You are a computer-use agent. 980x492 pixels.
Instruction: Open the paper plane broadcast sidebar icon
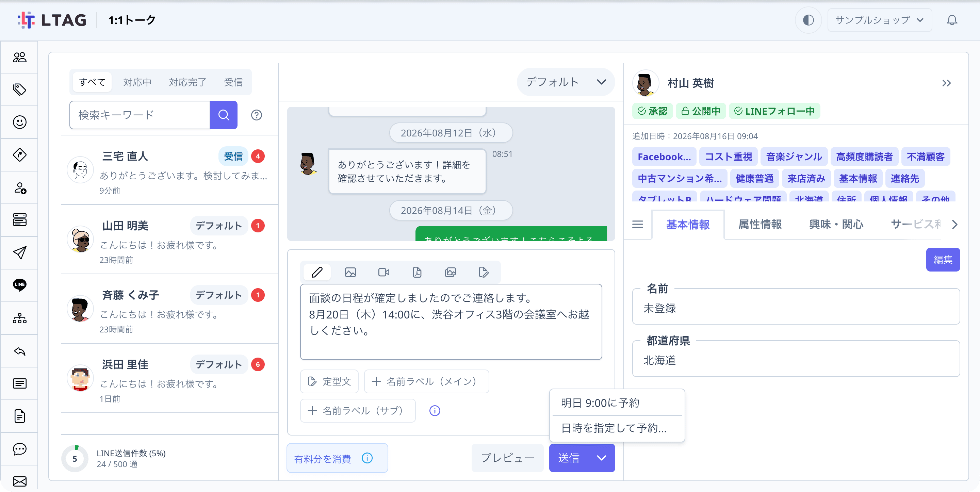point(19,253)
